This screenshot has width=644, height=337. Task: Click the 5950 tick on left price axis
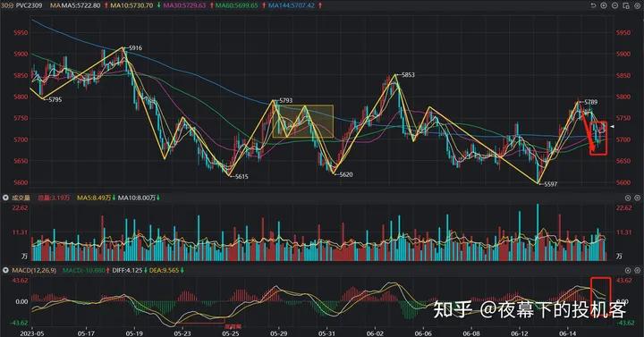(x=21, y=32)
